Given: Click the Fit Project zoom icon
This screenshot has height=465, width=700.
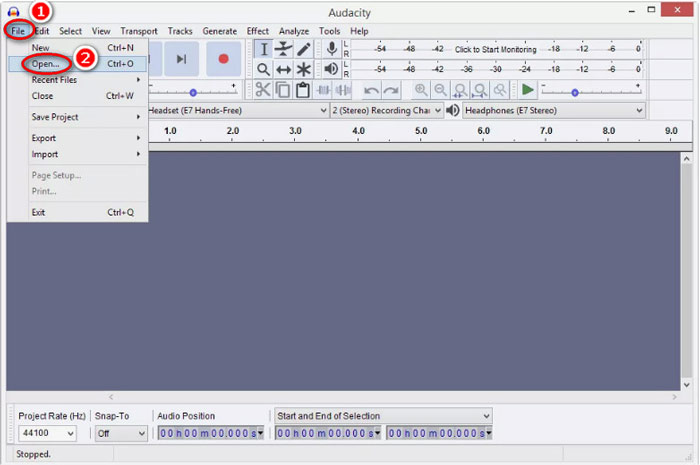Looking at the screenshot, I should tap(480, 90).
